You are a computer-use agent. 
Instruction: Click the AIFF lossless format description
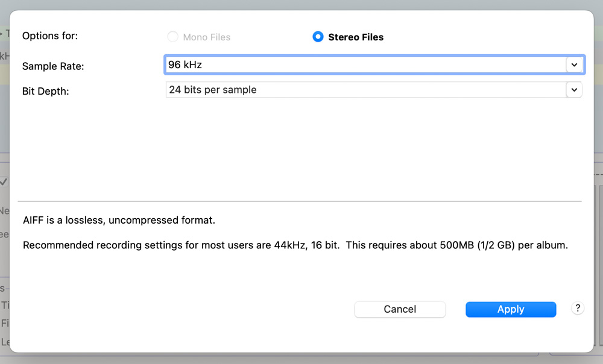tap(119, 221)
